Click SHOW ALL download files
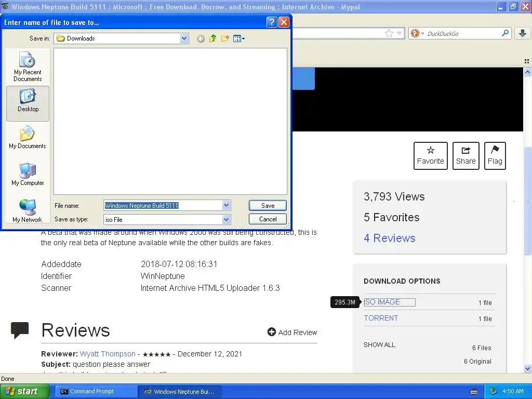This screenshot has height=399, width=532. pyautogui.click(x=379, y=345)
